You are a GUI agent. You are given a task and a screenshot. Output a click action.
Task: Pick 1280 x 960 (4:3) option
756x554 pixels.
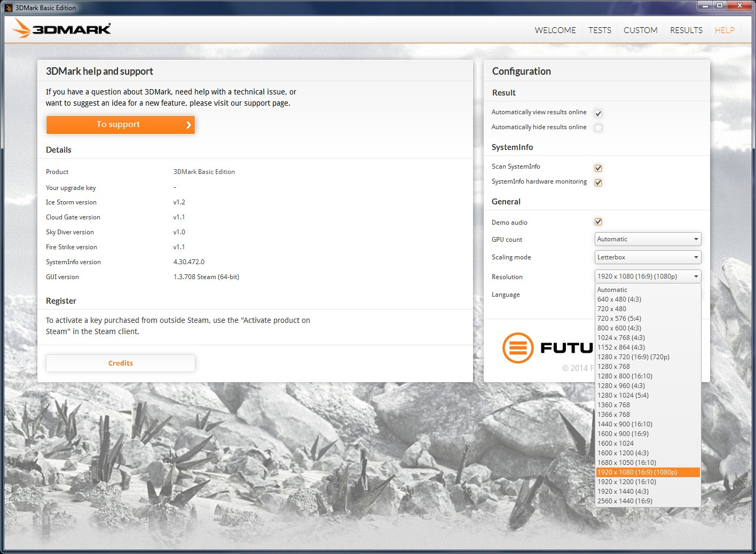pyautogui.click(x=648, y=386)
